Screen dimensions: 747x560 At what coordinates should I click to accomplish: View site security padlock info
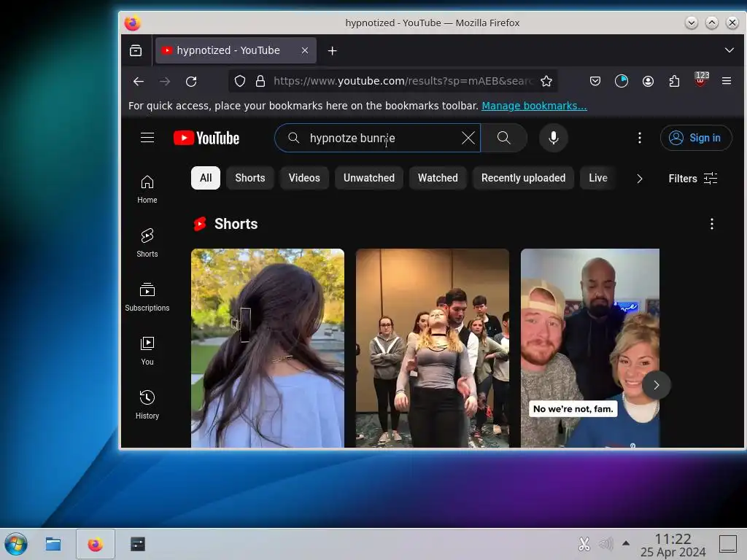260,82
